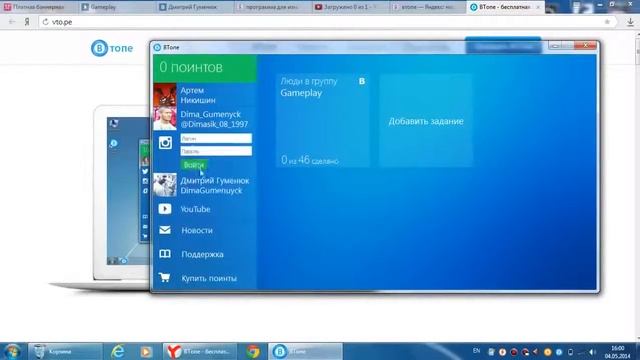
Task: Click the Новости envelope icon
Action: (165, 230)
